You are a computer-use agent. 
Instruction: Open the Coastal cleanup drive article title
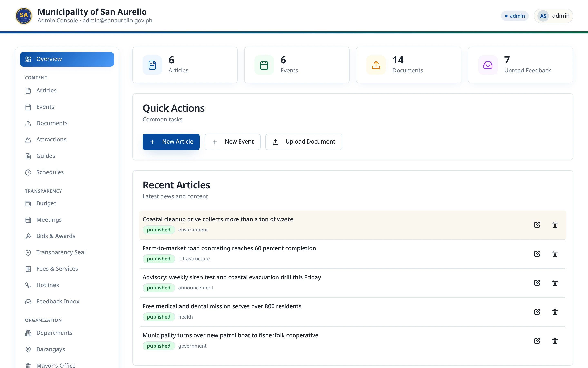click(x=218, y=219)
